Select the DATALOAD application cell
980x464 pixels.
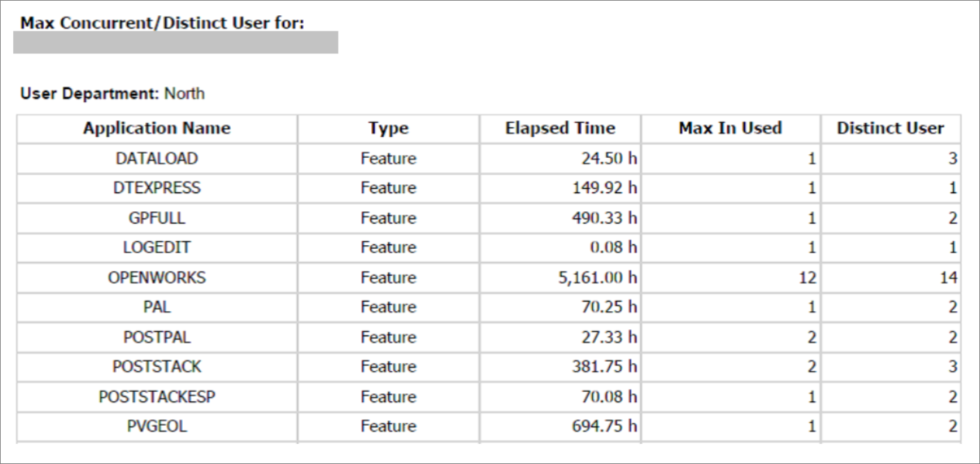point(156,158)
